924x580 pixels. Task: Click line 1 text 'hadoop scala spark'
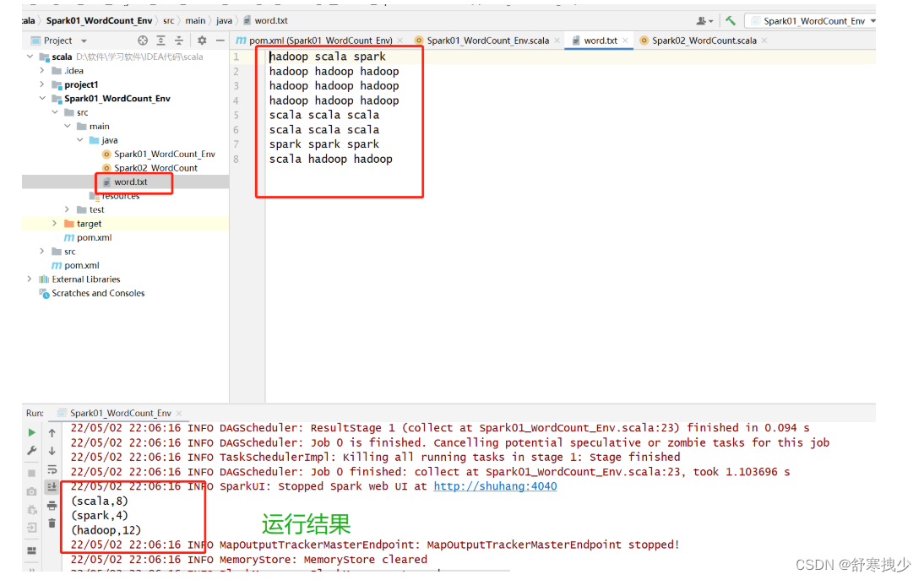pyautogui.click(x=328, y=57)
